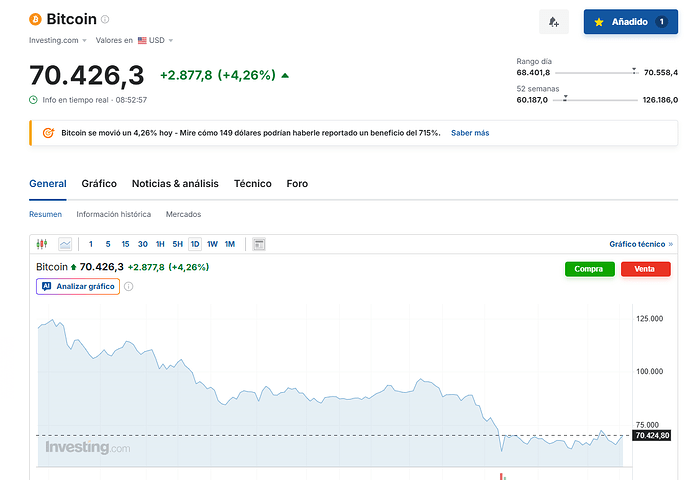Viewport: 690px width, 480px height.
Task: Click the 52 semanas range slider
Action: 595,100
